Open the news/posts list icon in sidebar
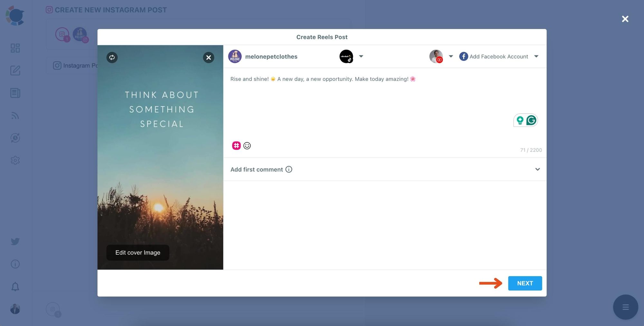Image resolution: width=644 pixels, height=326 pixels. (15, 93)
